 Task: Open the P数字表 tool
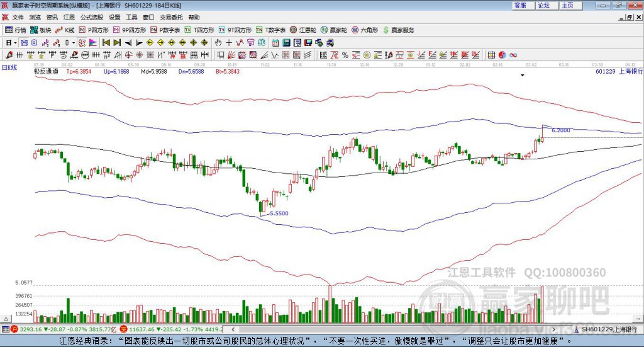165,30
